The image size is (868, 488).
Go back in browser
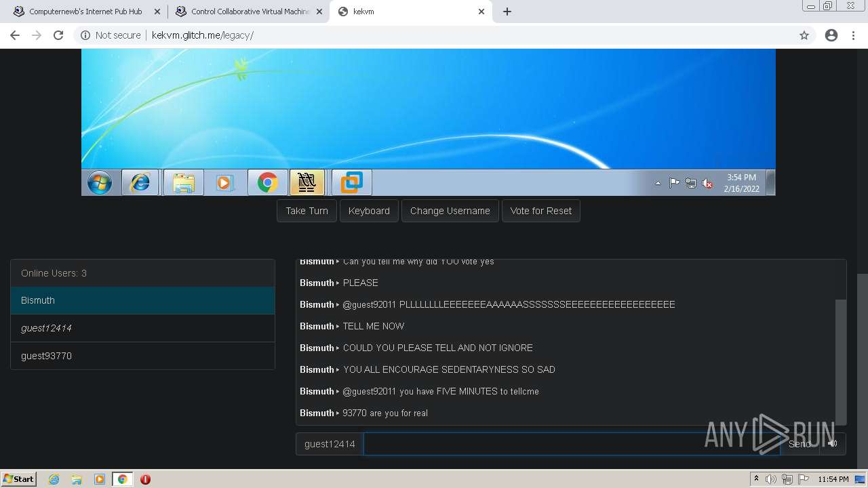pos(15,35)
